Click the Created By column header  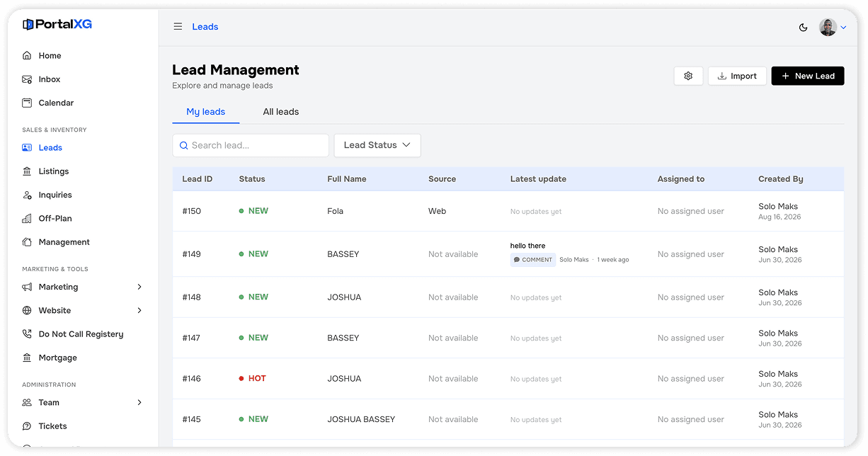point(781,179)
